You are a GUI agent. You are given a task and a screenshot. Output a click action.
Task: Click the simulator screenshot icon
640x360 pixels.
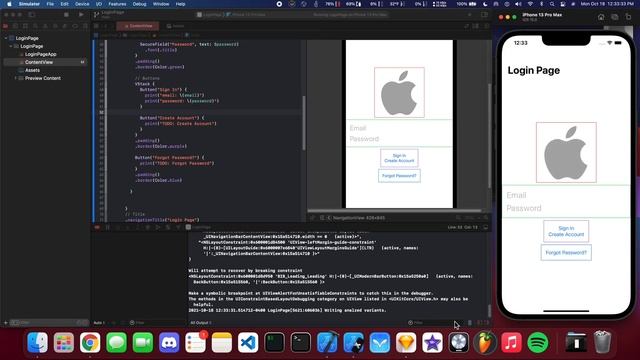tap(615, 17)
